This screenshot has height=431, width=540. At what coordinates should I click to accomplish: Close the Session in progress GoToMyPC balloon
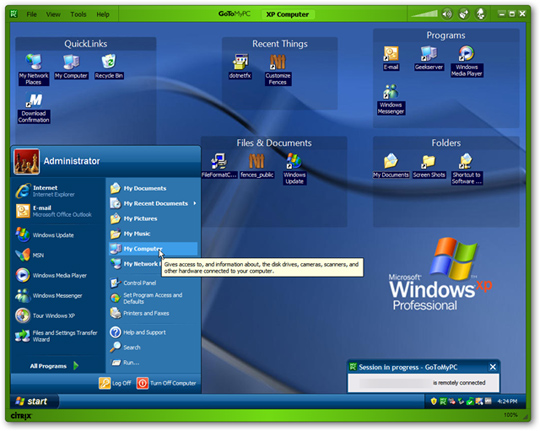tap(493, 367)
